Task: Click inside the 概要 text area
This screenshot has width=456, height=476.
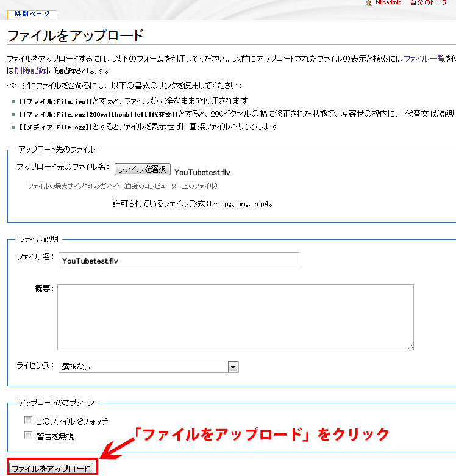Action: point(235,317)
